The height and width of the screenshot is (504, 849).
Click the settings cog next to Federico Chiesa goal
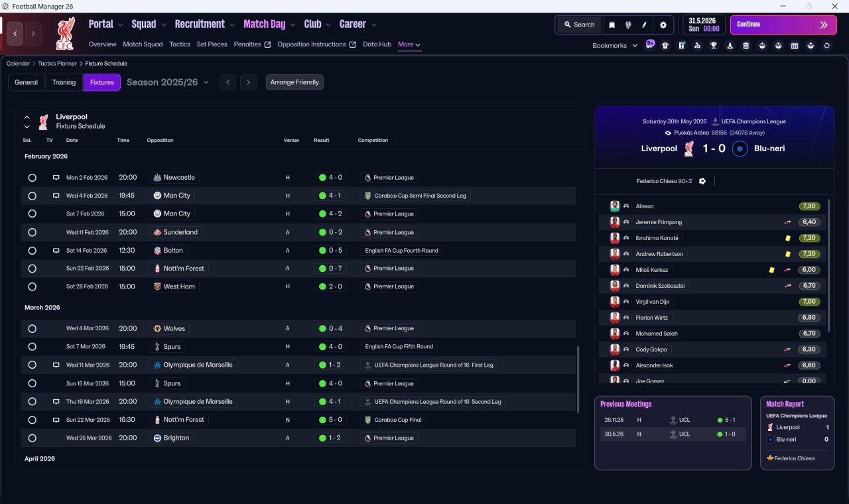point(702,181)
